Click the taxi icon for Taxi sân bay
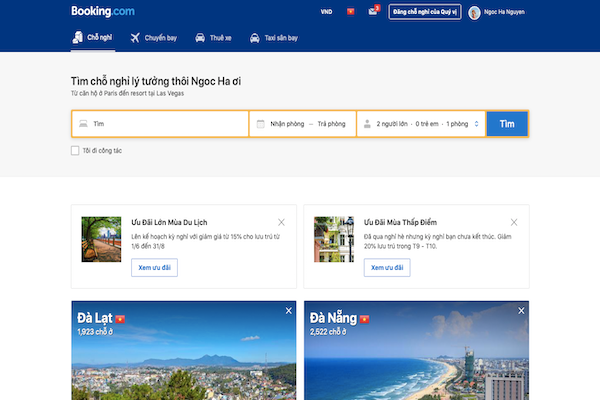 (x=254, y=38)
